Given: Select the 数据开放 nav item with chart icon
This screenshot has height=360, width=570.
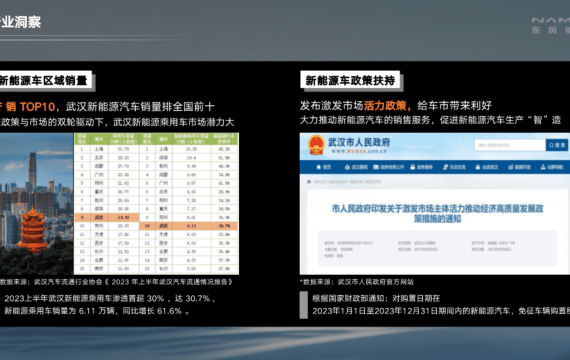Looking at the screenshot, I should click(x=519, y=167).
